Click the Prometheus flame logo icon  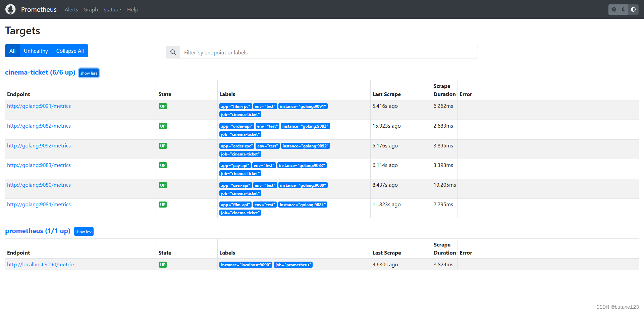click(10, 9)
